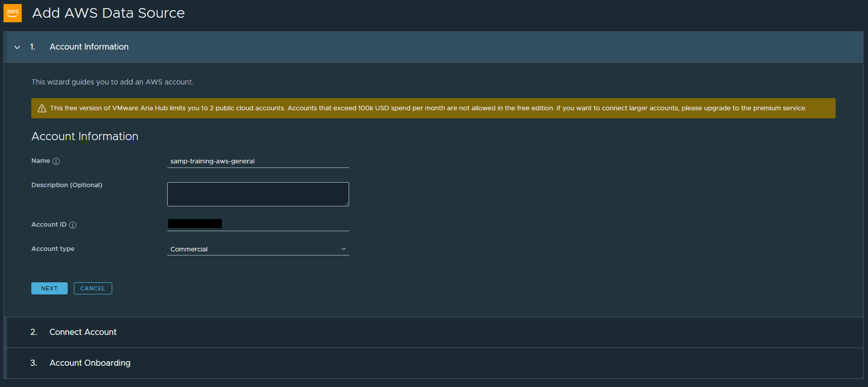This screenshot has width=868, height=387.
Task: Expand step 3 Account Onboarding
Action: pos(433,363)
